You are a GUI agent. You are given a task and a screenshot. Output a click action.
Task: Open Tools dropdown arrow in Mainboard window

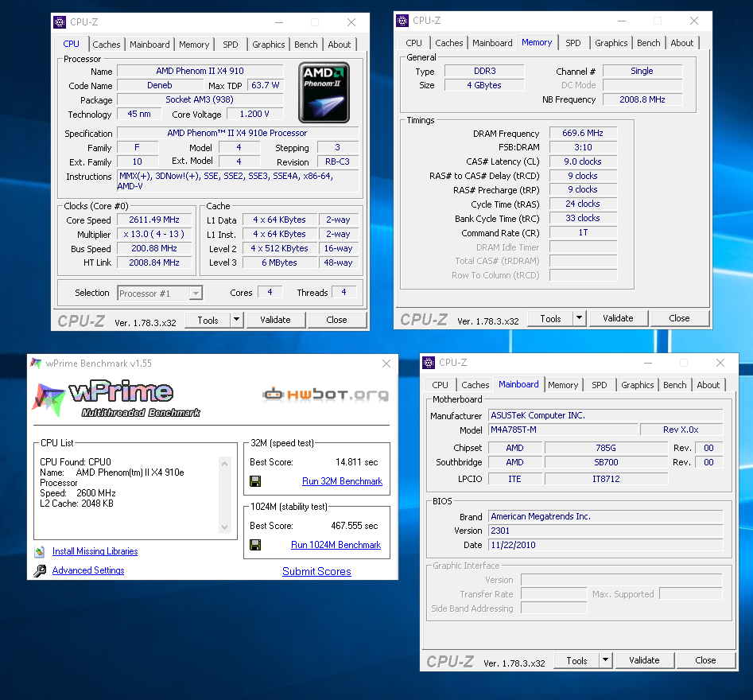point(606,660)
